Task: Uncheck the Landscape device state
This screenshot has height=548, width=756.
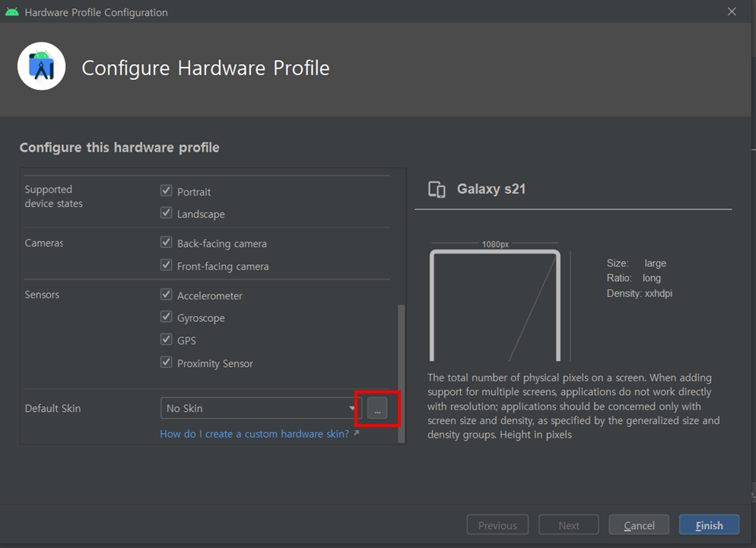Action: 167,213
